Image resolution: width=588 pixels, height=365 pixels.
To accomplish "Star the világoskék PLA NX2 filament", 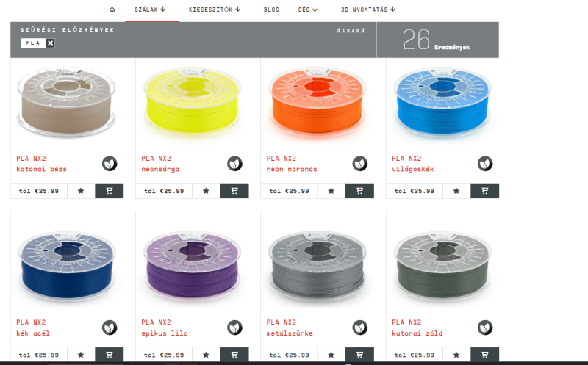I will (456, 191).
